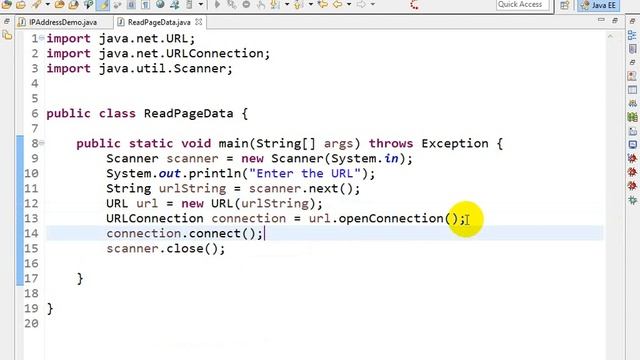640x360 pixels.
Task: Open the web browser globe icon
Action: tap(160, 5)
